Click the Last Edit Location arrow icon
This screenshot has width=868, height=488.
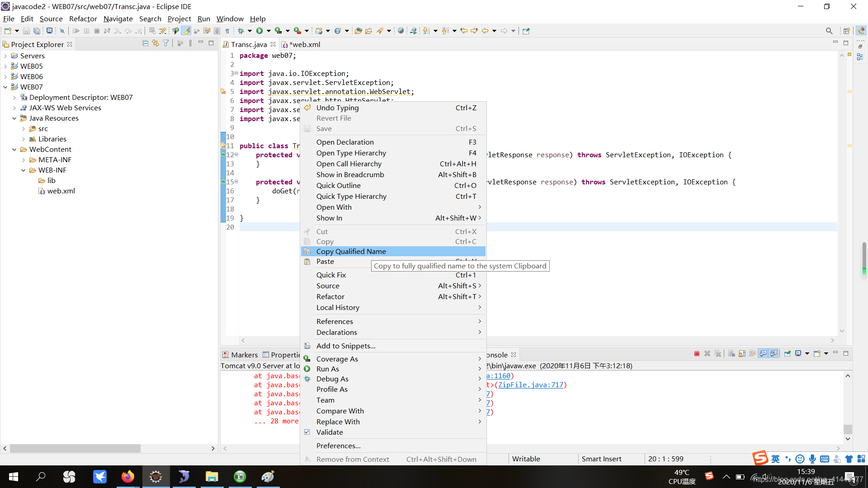[464, 31]
